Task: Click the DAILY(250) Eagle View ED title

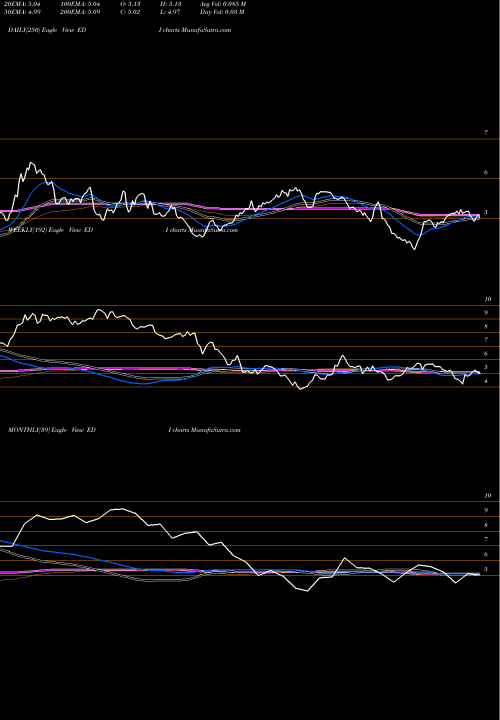Action: tap(47, 30)
